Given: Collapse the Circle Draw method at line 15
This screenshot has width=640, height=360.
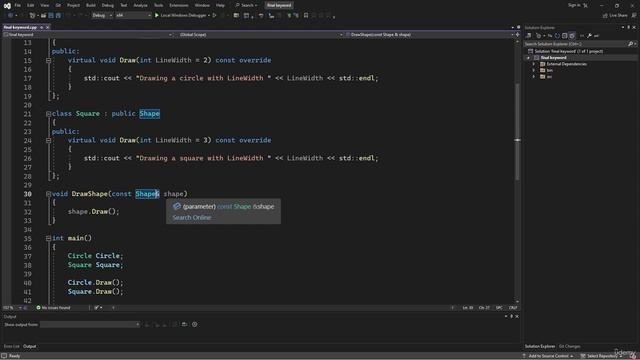Looking at the screenshot, I should pos(48,60).
